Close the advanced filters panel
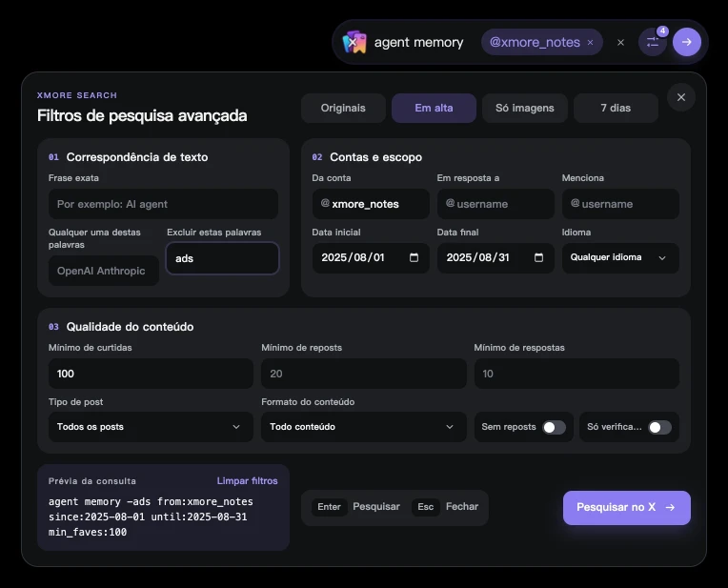This screenshot has width=728, height=588. coord(681,97)
